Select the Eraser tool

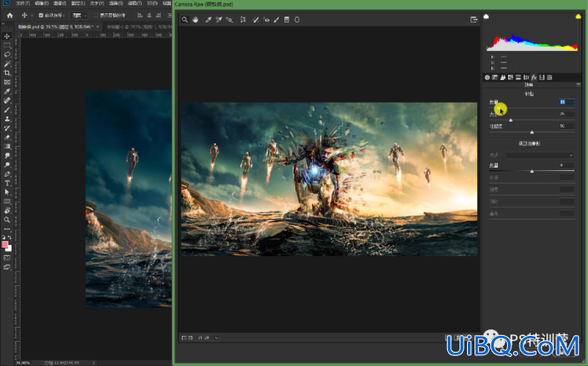(x=8, y=138)
